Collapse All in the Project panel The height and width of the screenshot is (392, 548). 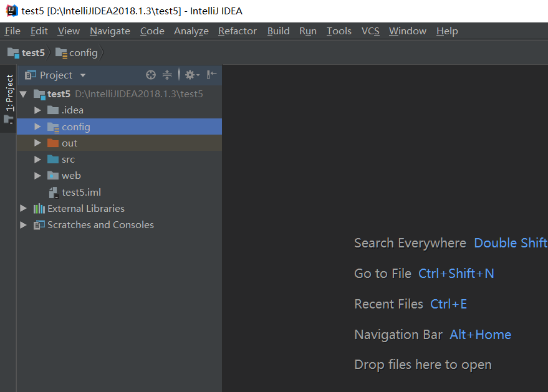pyautogui.click(x=167, y=75)
